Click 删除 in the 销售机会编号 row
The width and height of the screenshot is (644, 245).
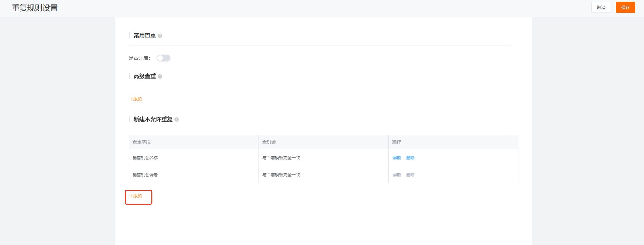(410, 175)
